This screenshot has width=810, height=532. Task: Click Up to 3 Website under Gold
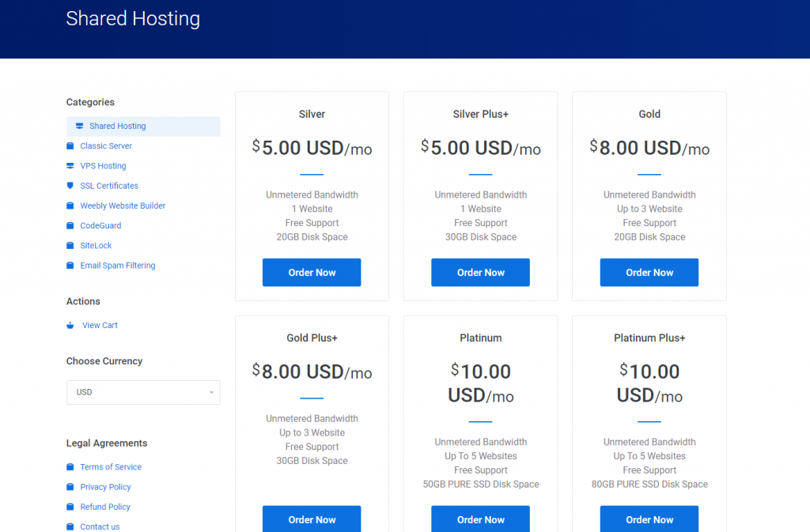(649, 209)
